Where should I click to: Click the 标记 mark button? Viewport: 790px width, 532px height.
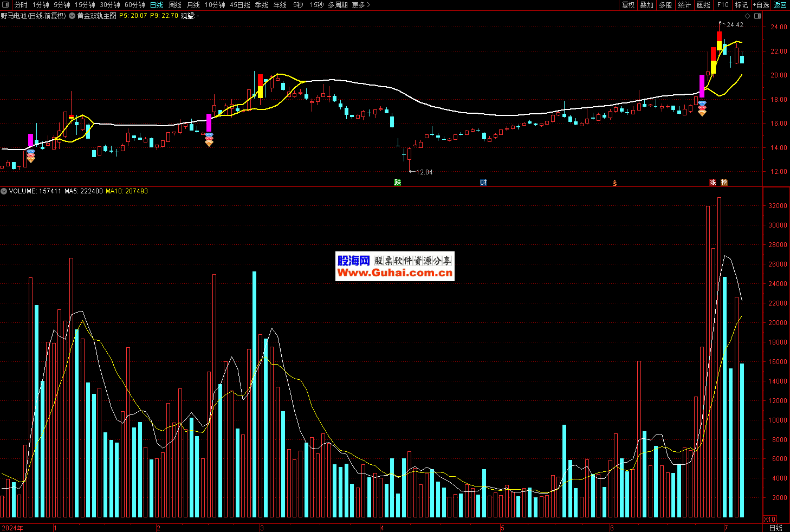pos(741,5)
